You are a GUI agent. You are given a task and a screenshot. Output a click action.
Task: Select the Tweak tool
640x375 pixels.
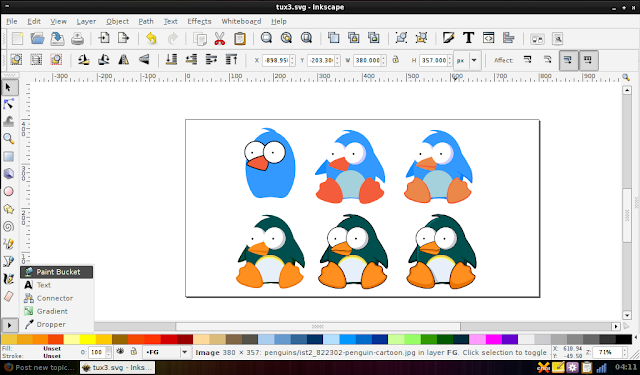(9, 121)
